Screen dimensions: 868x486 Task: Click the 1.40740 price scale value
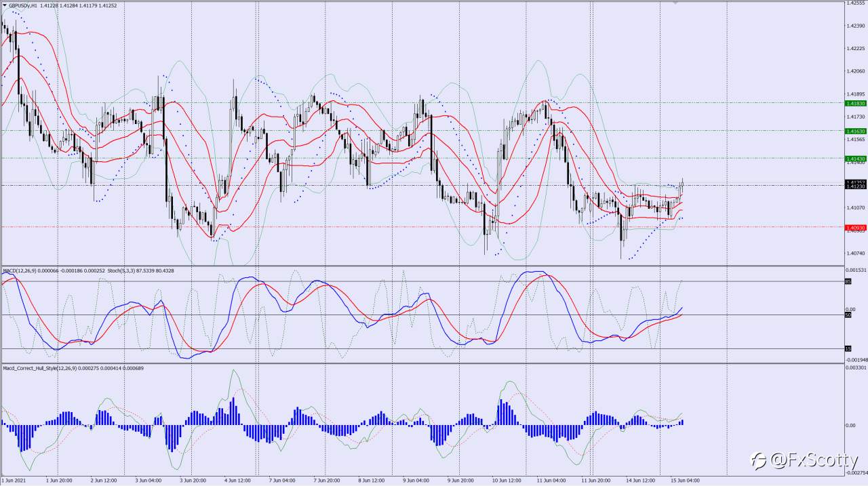coord(856,253)
